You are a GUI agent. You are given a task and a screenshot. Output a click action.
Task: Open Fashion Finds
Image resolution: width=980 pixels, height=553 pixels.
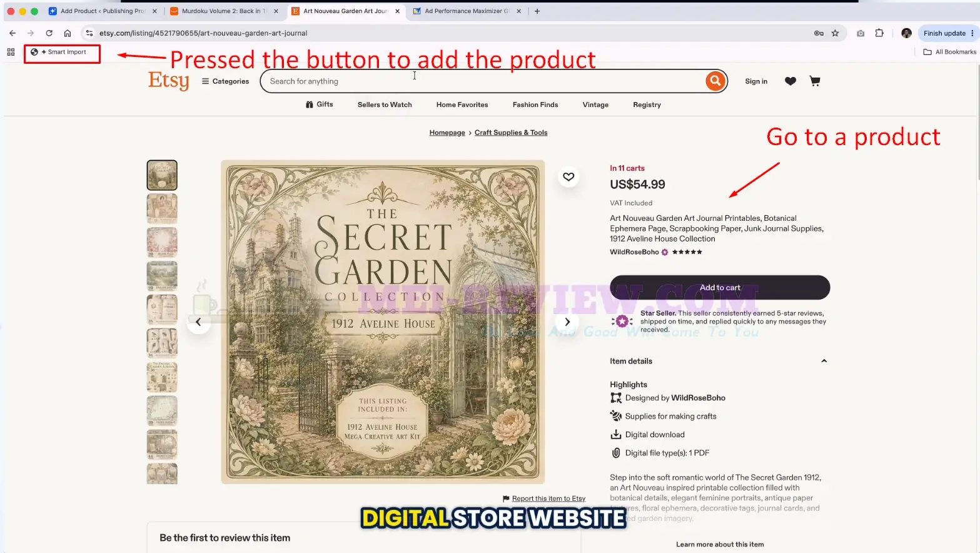pyautogui.click(x=535, y=104)
